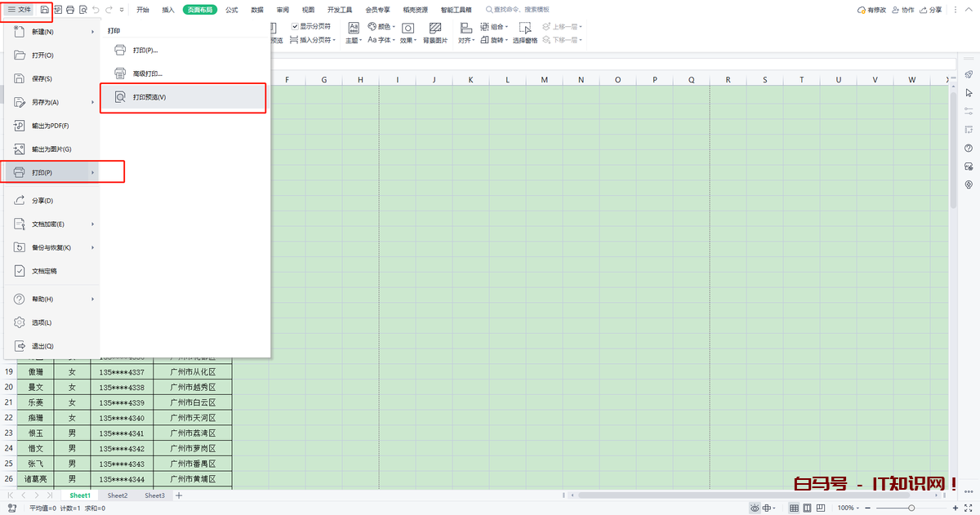Screen dimensions: 980x515
Task: Open the 公式 ribbon tab
Action: pos(232,10)
